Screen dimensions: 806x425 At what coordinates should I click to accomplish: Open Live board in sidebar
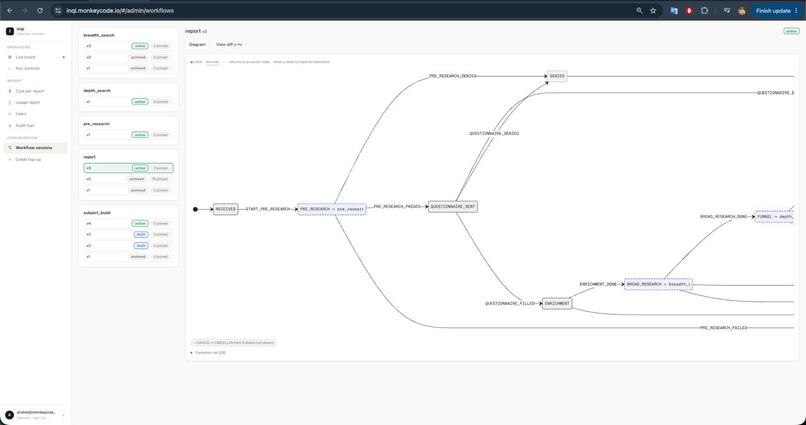[x=35, y=57]
